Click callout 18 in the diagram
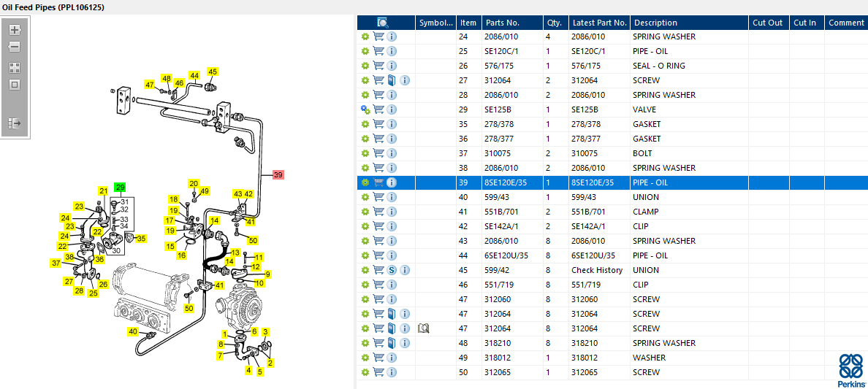 [x=173, y=199]
